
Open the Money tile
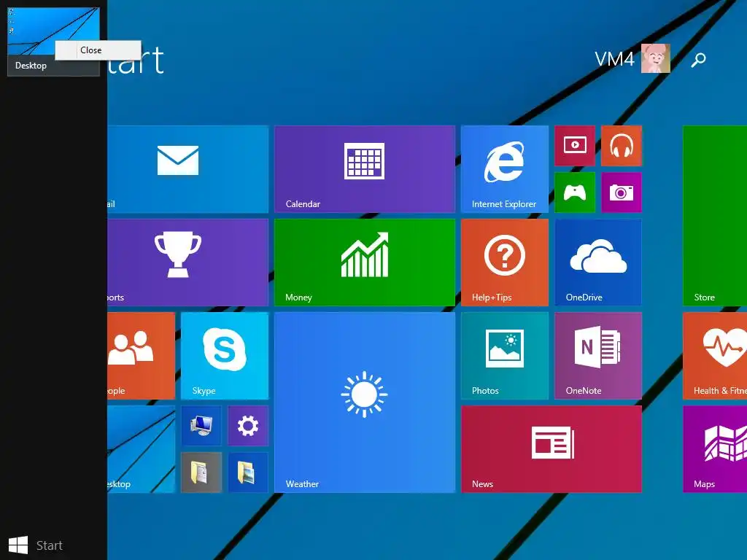[x=365, y=262]
